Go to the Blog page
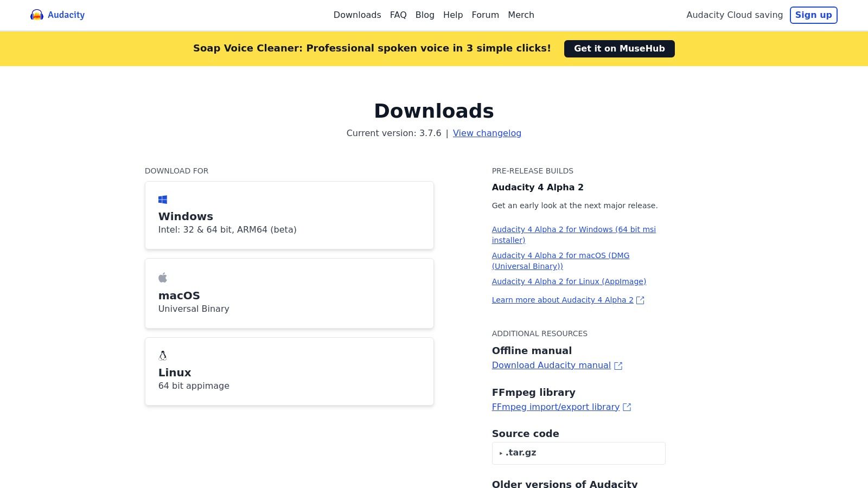This screenshot has width=868, height=488. click(x=425, y=15)
